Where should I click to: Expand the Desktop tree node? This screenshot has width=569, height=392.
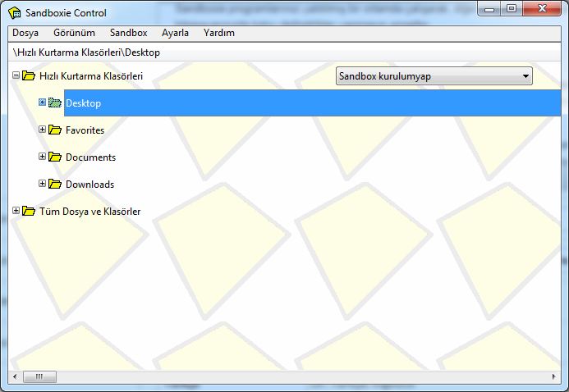point(42,103)
